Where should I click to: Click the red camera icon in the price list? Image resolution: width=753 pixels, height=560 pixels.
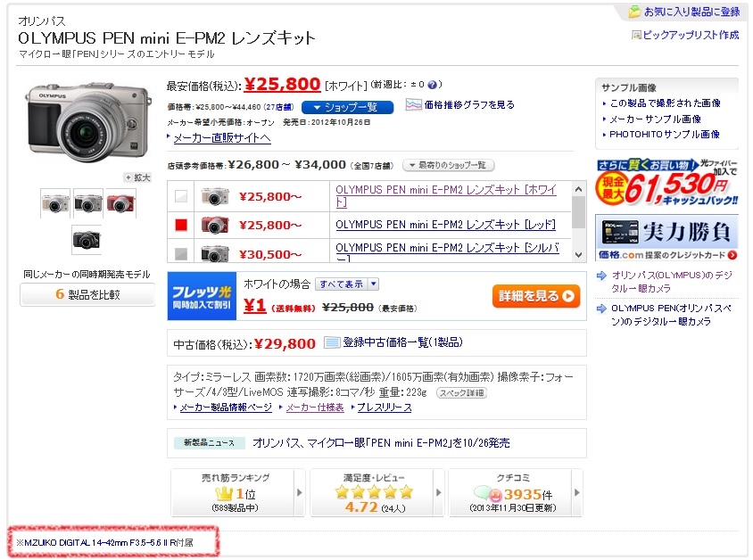tap(215, 225)
